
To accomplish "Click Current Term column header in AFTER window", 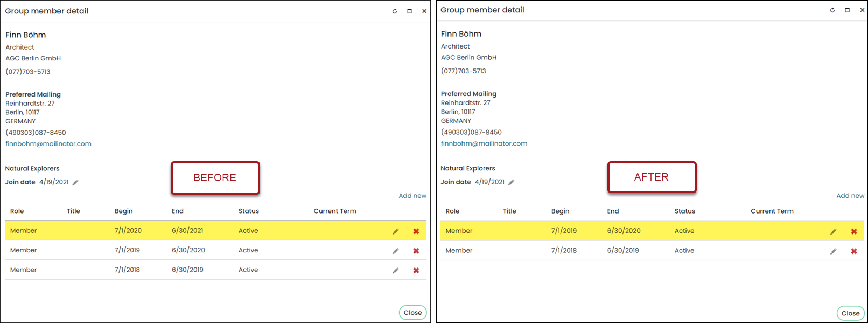I will pyautogui.click(x=772, y=211).
